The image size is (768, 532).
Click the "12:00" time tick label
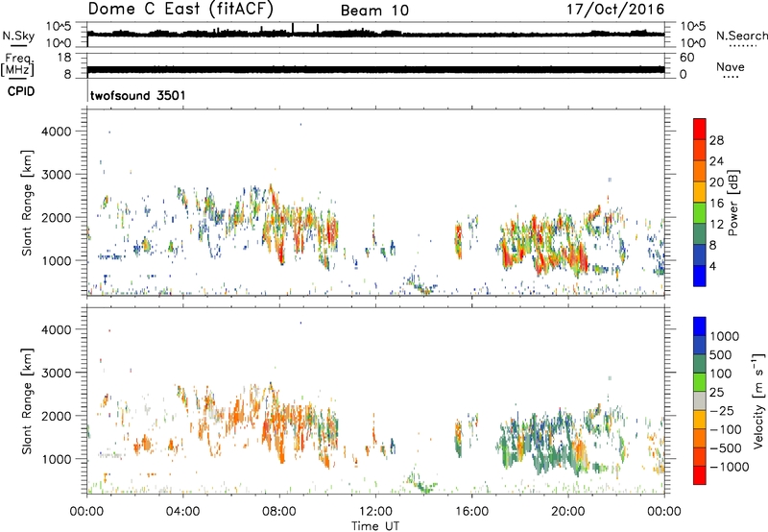point(375,512)
